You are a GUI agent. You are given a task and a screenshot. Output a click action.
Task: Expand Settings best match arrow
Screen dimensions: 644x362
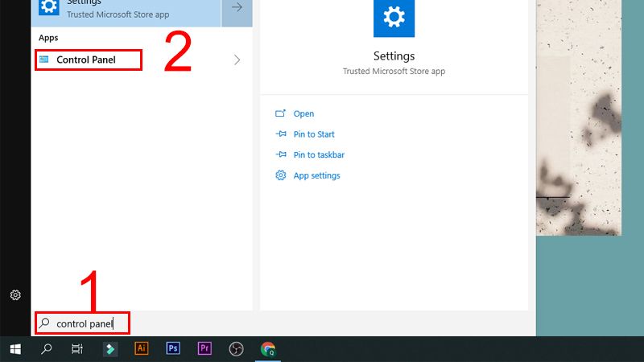coord(237,8)
